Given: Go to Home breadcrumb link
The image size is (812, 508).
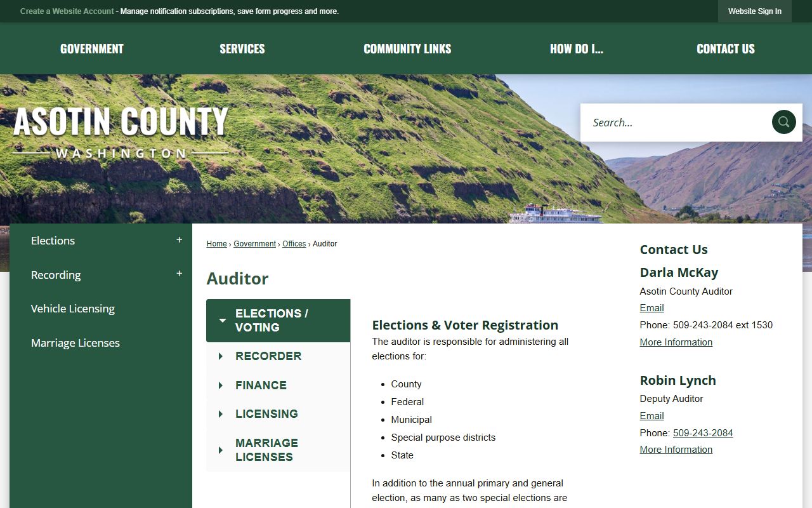Looking at the screenshot, I should pos(216,244).
